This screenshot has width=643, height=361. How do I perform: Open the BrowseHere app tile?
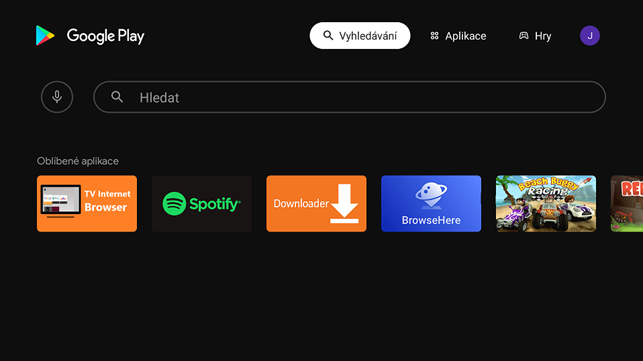coord(431,204)
